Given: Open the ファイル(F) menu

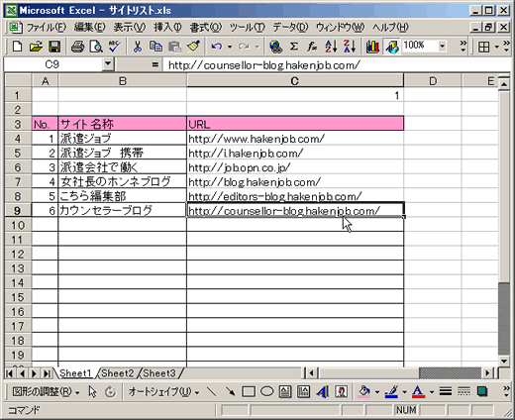Looking at the screenshot, I should 47,27.
